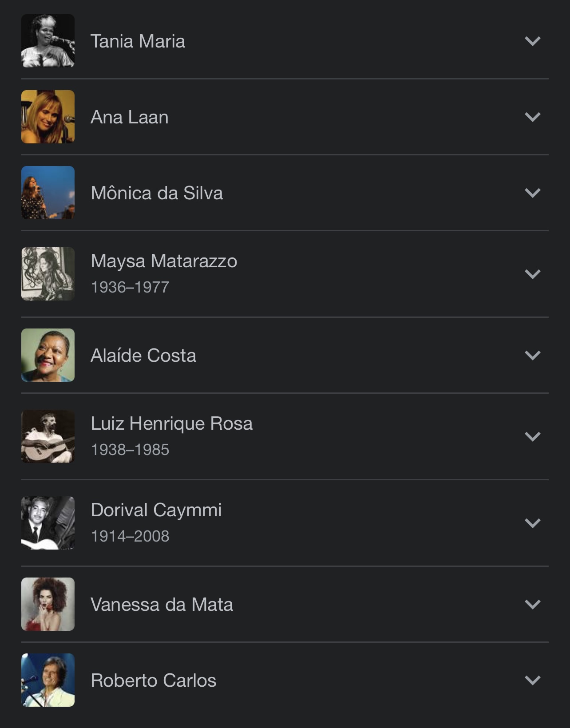
Task: Select the Maysa Matarazzo name text
Action: (x=164, y=261)
